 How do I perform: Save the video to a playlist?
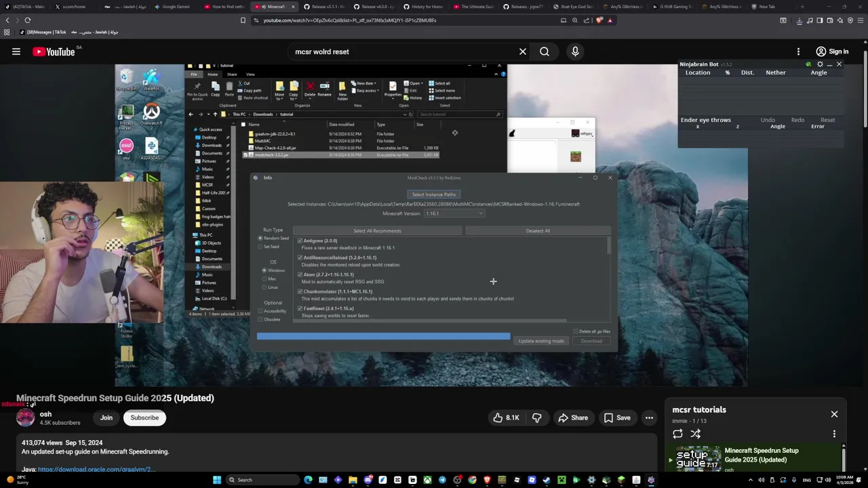tap(616, 418)
